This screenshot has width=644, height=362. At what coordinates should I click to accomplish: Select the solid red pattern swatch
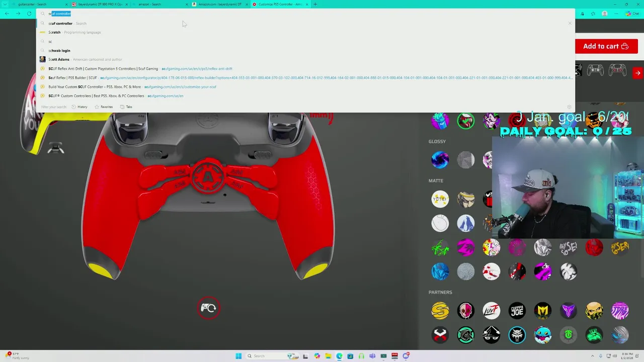tap(594, 247)
